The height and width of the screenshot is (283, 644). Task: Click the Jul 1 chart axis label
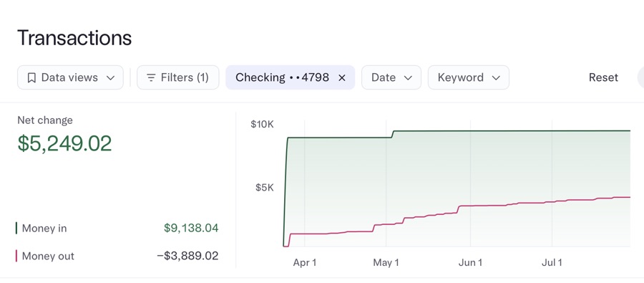click(552, 263)
